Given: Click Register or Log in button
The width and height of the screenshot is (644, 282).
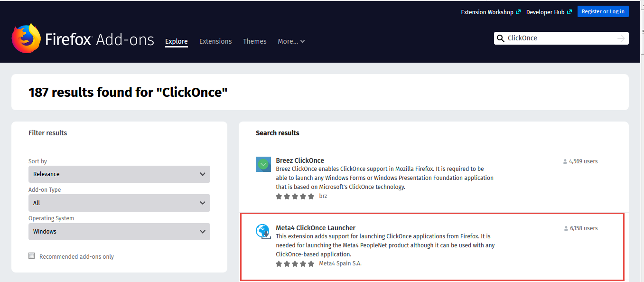Looking at the screenshot, I should 603,11.
